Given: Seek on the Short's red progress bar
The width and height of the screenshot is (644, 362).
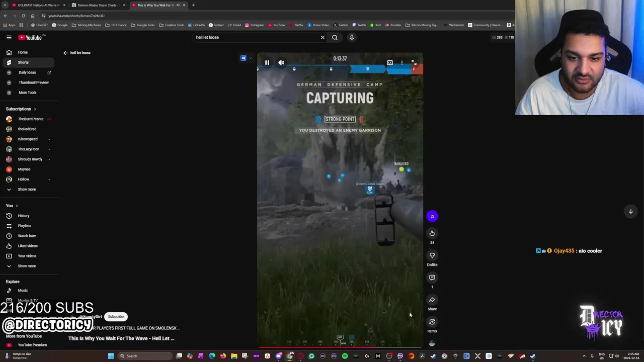Looking at the screenshot, I should [340, 347].
